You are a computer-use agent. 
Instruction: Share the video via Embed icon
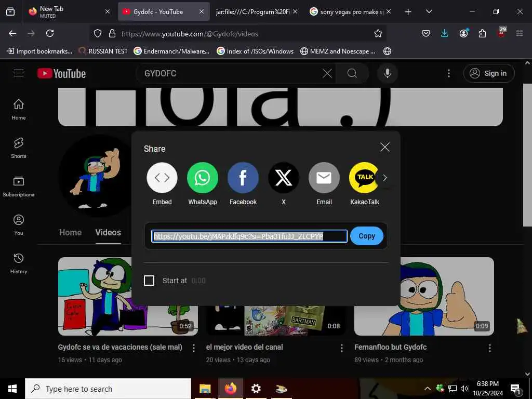(162, 178)
